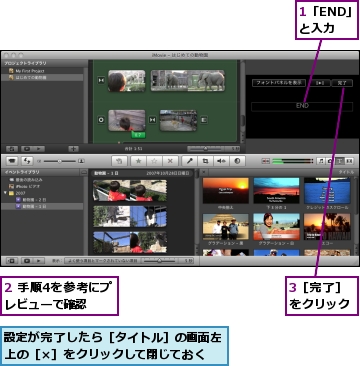Open the 表示 filter dropdown

(x=102, y=261)
